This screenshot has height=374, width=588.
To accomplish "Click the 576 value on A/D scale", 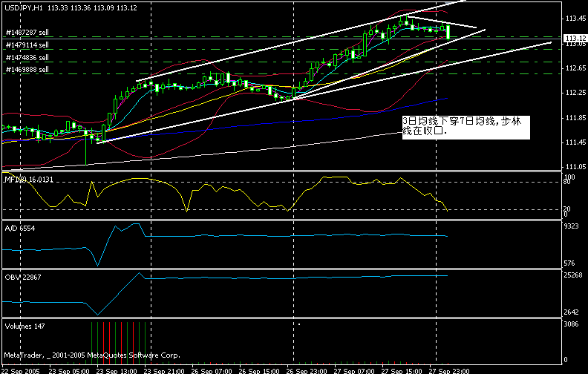I will point(569,263).
